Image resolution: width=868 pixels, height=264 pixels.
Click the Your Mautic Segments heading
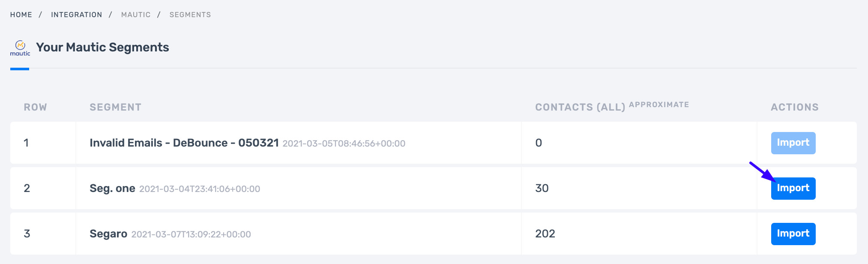coord(102,47)
